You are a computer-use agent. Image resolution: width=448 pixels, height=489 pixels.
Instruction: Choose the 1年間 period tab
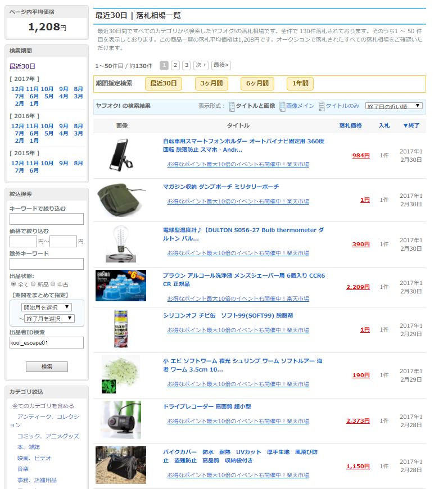(x=300, y=84)
